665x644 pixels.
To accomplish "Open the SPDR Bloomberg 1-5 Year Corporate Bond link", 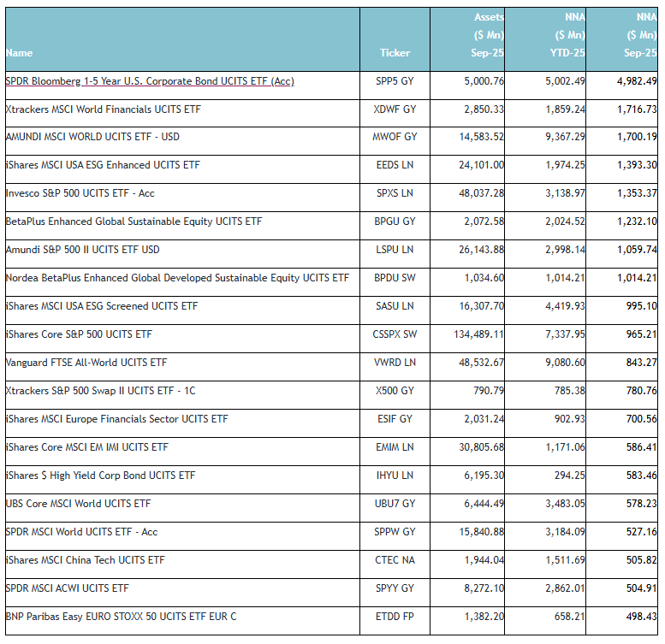I will [x=150, y=81].
